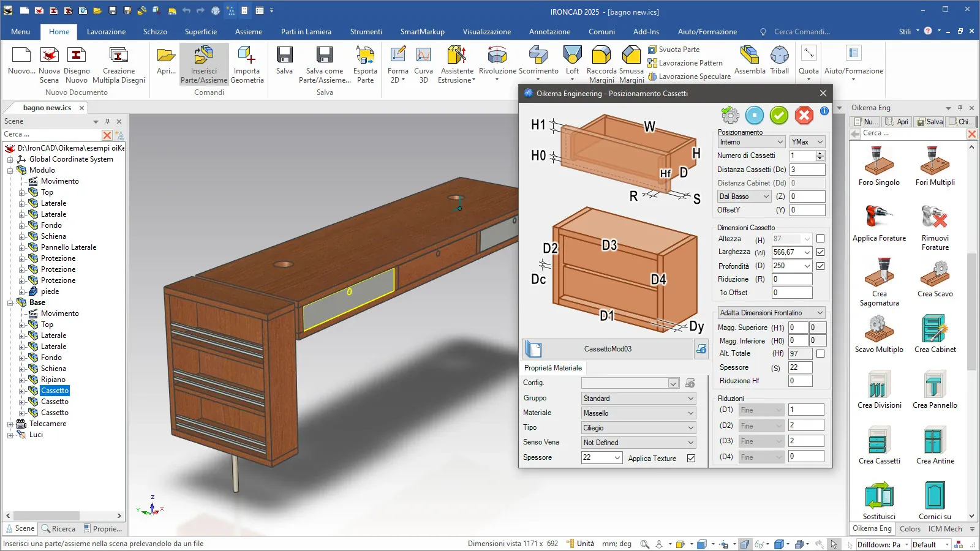Open the Crea Cassetti catalog item

tap(879, 446)
